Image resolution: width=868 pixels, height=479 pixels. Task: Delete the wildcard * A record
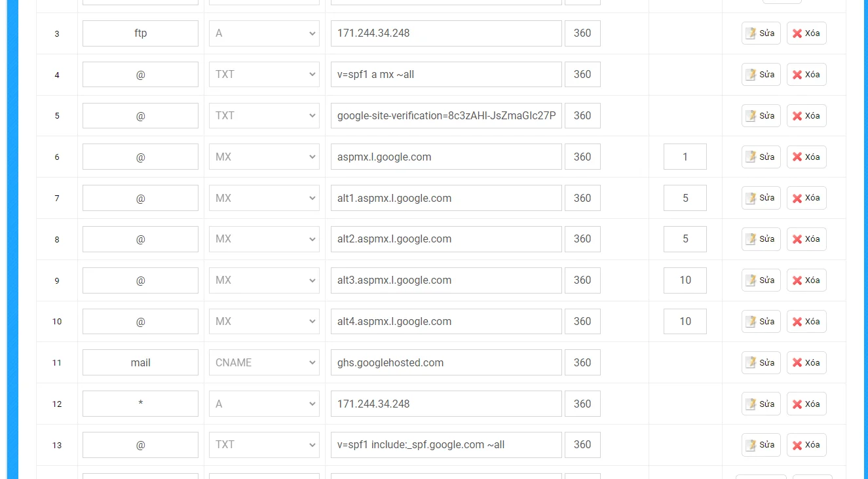pyautogui.click(x=806, y=404)
